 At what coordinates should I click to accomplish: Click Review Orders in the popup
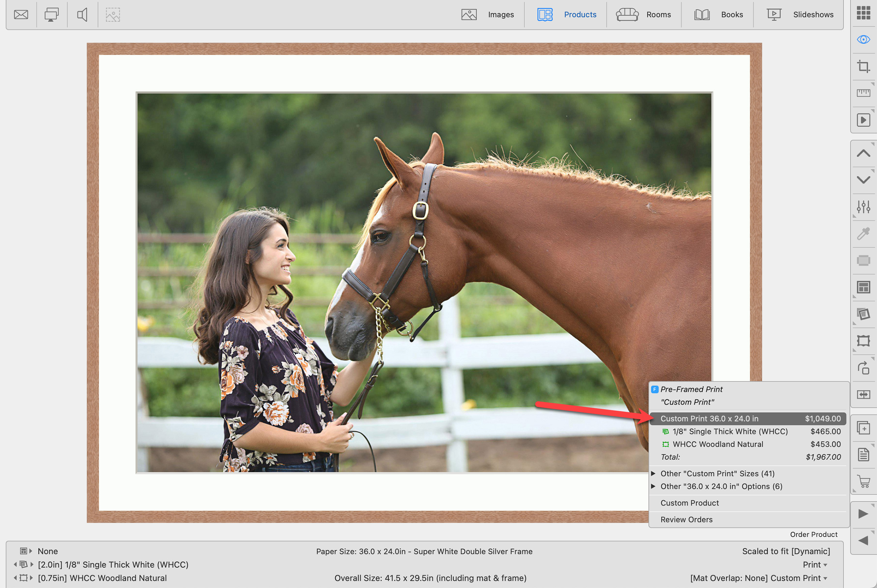coord(686,520)
